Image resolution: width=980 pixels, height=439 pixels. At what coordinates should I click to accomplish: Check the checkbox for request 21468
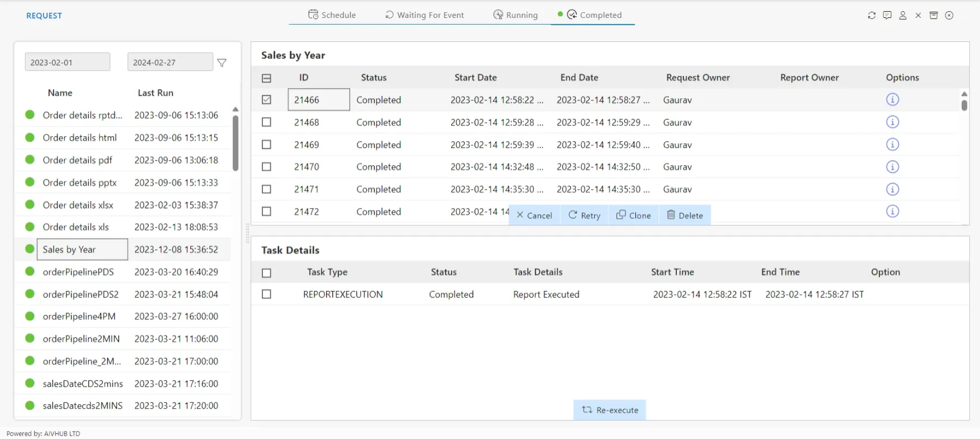pos(266,122)
